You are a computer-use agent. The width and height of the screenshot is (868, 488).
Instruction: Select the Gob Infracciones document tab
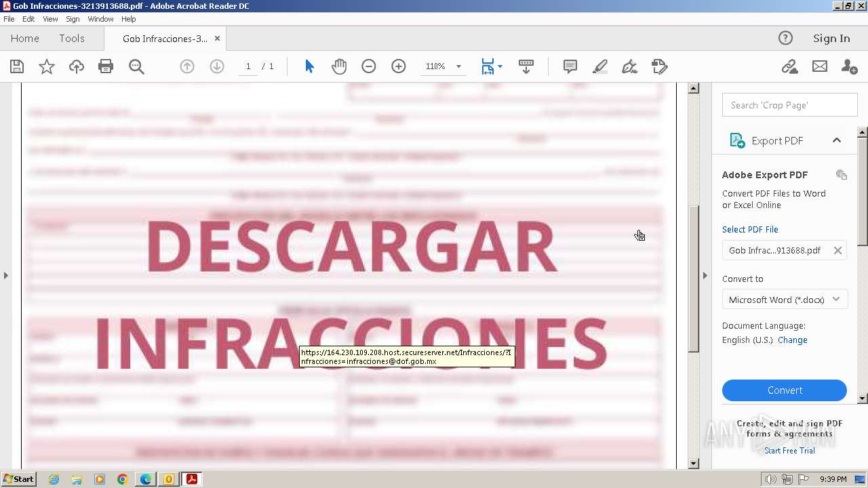pyautogui.click(x=165, y=39)
